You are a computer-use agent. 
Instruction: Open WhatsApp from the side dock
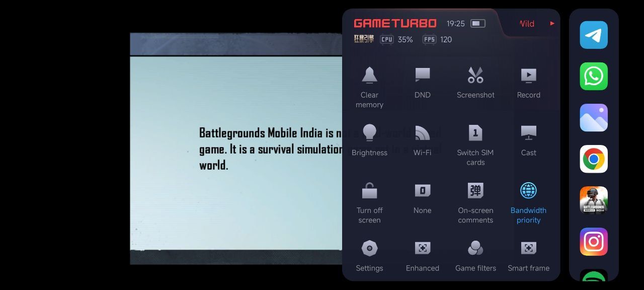click(x=594, y=77)
